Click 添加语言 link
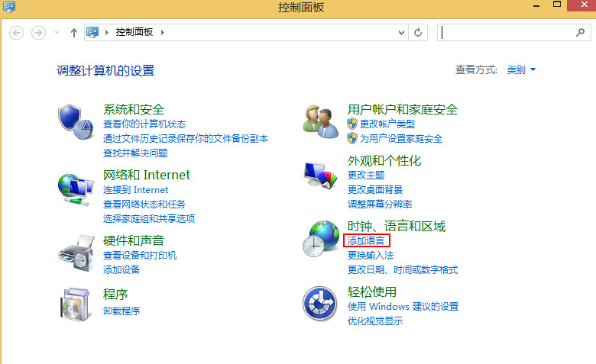 pyautogui.click(x=366, y=240)
